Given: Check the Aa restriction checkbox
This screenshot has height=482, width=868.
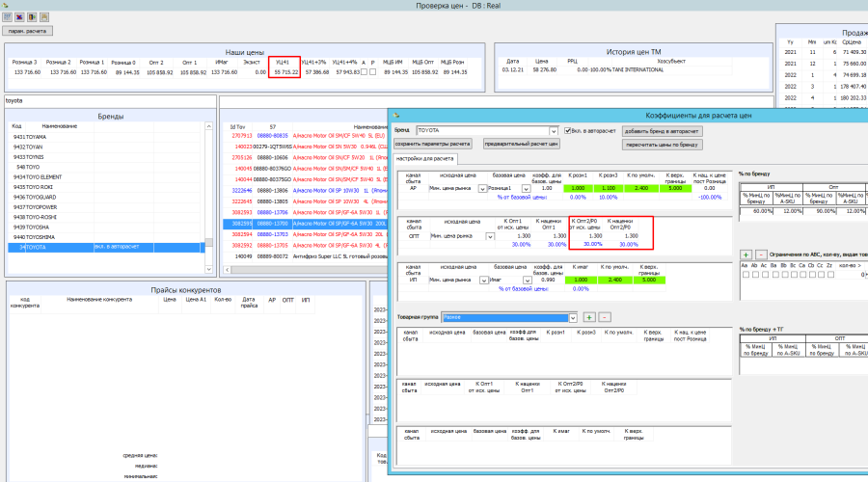Looking at the screenshot, I should (746, 275).
